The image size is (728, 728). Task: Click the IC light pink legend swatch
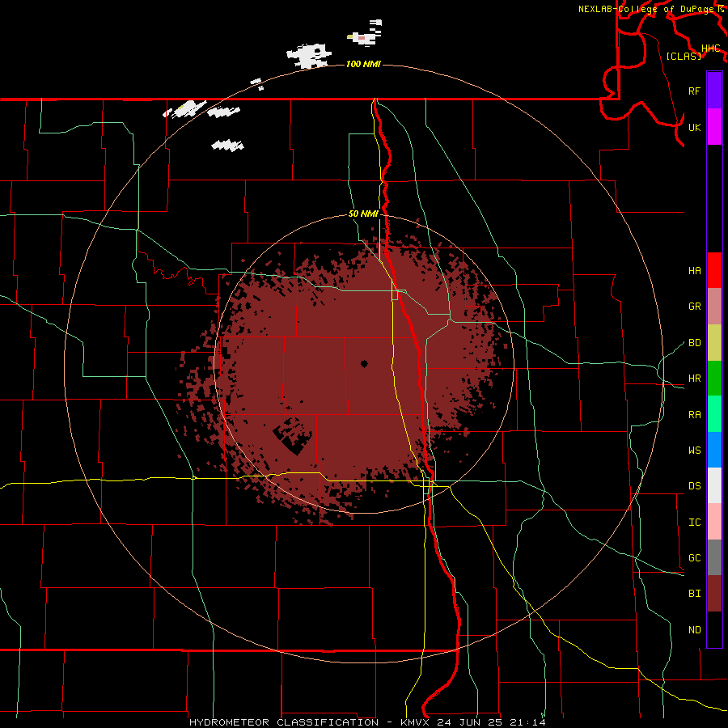[714, 522]
